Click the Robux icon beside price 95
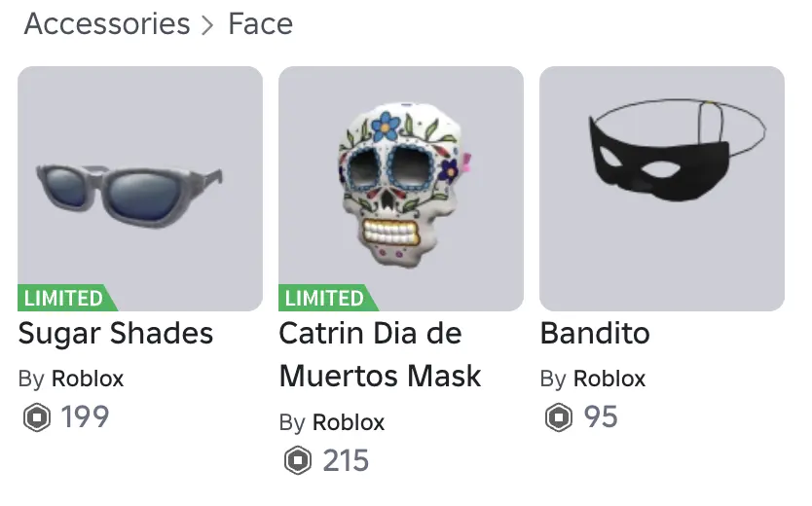 coord(558,417)
